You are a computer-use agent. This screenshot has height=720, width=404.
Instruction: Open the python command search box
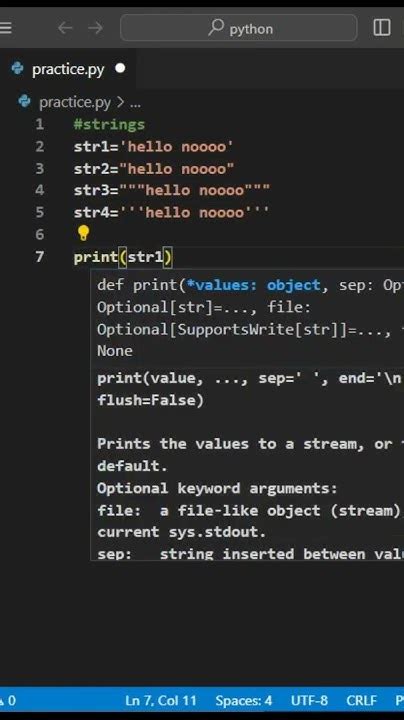tap(239, 28)
